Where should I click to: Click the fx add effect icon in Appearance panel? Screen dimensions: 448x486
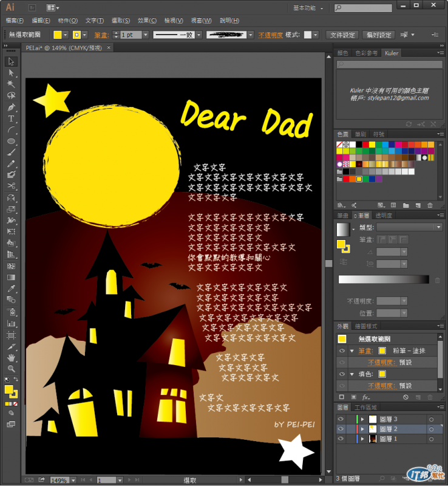tap(366, 397)
